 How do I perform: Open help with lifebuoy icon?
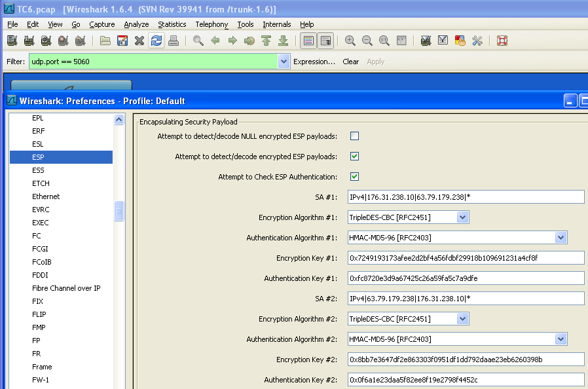[x=502, y=41]
